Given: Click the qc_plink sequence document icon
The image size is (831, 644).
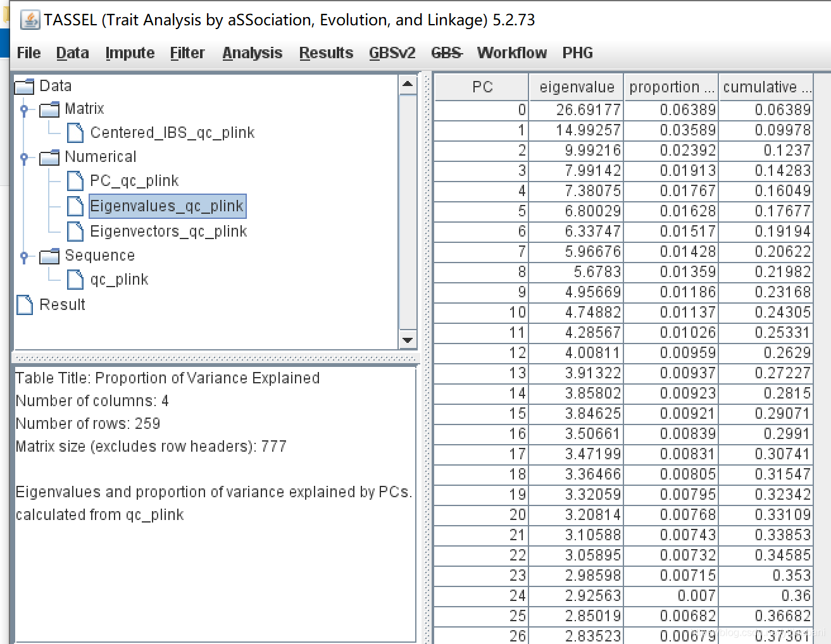Looking at the screenshot, I should click(x=75, y=279).
